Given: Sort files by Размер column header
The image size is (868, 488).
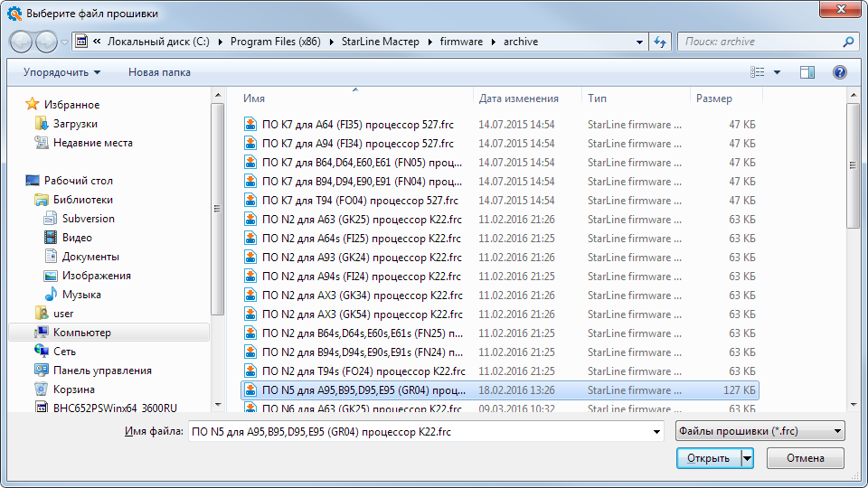Looking at the screenshot, I should tap(714, 99).
